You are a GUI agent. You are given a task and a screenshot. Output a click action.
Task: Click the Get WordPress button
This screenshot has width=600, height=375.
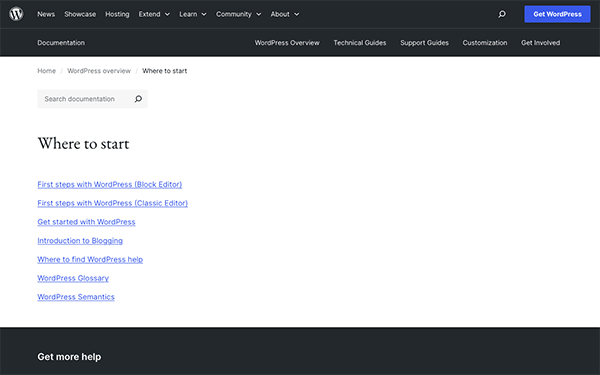557,14
